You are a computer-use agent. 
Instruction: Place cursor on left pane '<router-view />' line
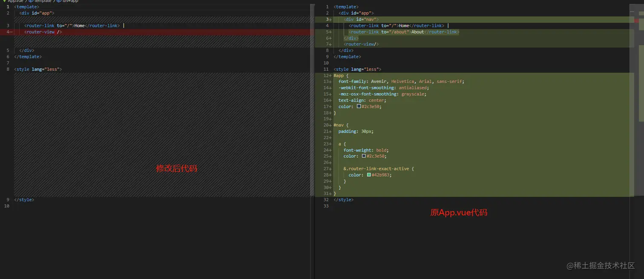click(x=43, y=32)
